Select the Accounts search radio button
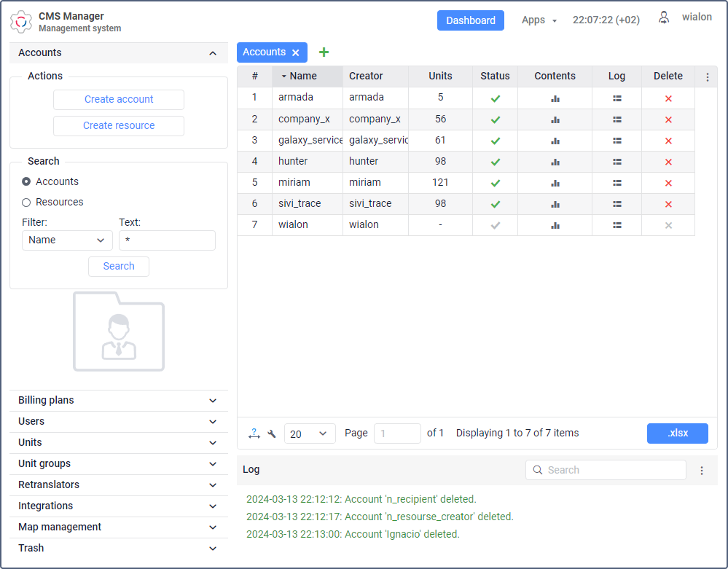 pos(26,181)
